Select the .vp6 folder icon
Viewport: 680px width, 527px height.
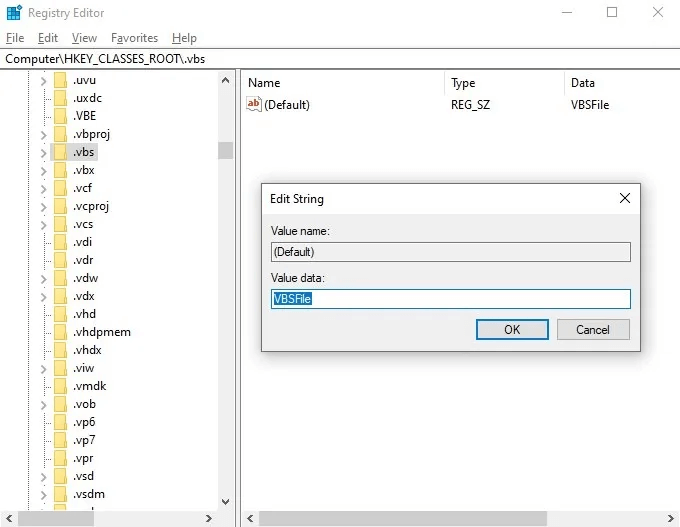click(60, 422)
